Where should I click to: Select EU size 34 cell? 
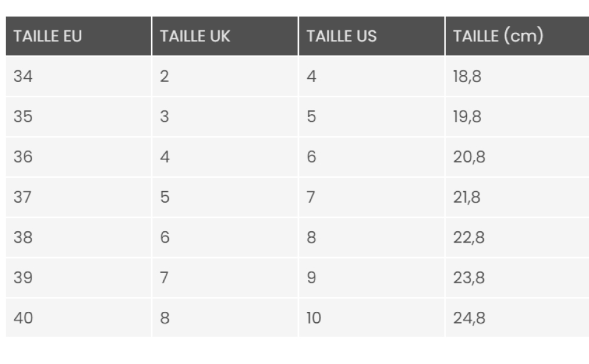point(23,77)
